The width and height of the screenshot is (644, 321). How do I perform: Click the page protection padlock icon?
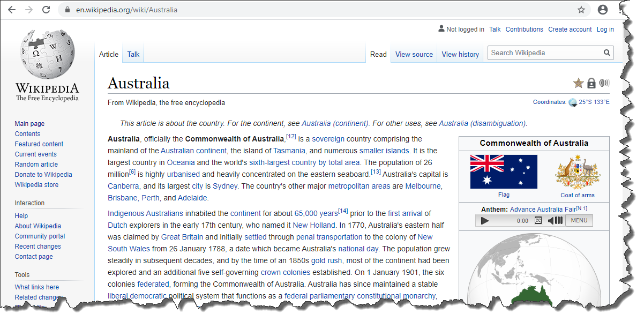click(591, 83)
